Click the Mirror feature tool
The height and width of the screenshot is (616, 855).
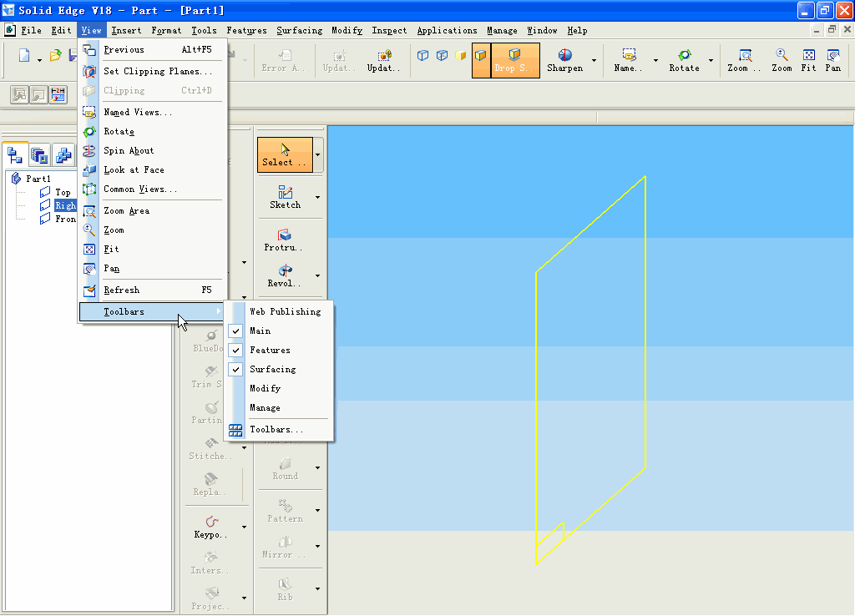pos(285,547)
